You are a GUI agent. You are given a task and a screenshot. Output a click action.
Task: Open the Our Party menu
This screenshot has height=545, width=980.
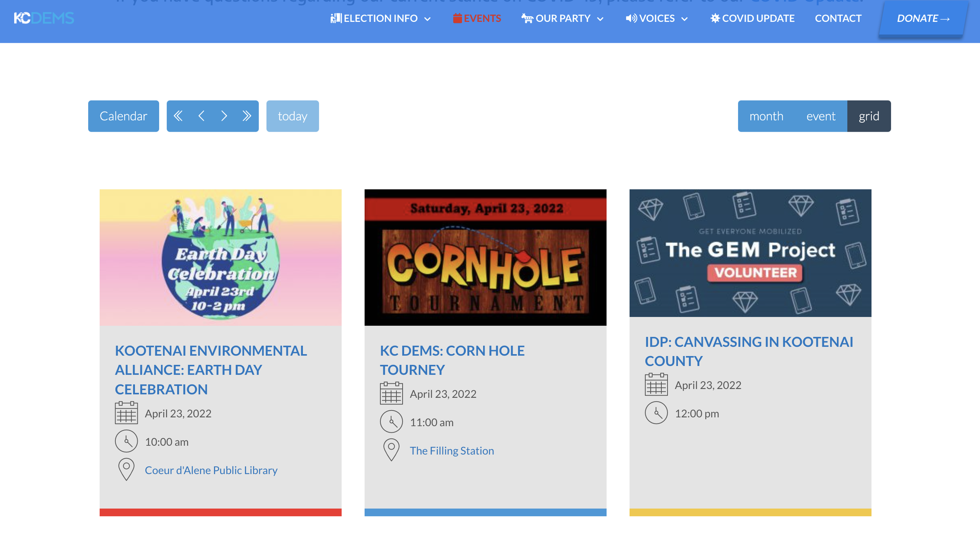pos(563,18)
